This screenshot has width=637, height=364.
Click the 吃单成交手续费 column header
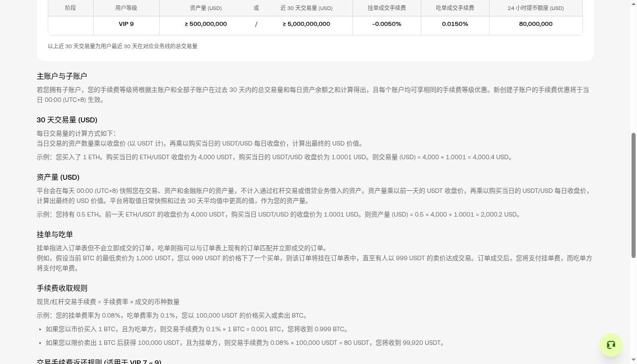point(455,8)
